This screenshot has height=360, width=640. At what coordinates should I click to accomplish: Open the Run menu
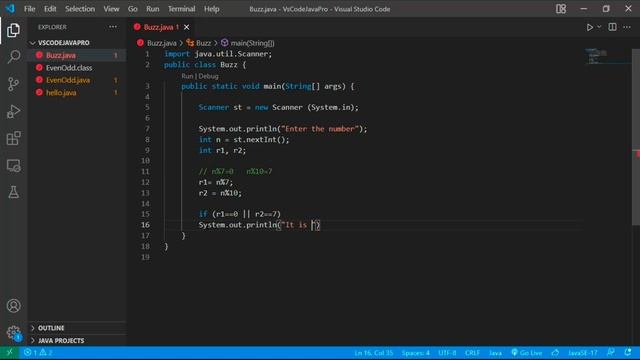tap(153, 9)
